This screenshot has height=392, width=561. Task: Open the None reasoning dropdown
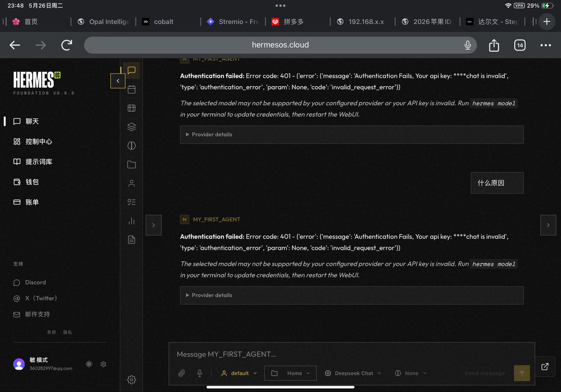pos(410,373)
